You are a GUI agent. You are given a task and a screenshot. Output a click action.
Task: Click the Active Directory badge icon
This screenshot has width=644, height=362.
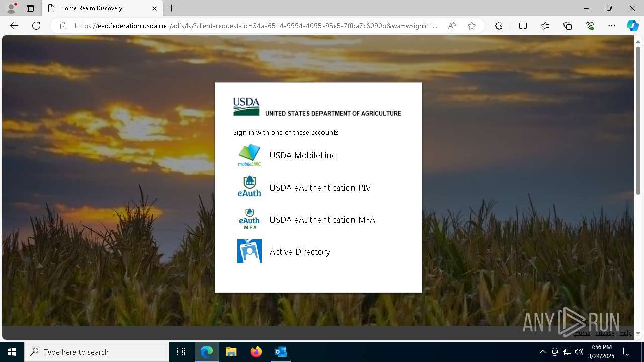pyautogui.click(x=249, y=251)
